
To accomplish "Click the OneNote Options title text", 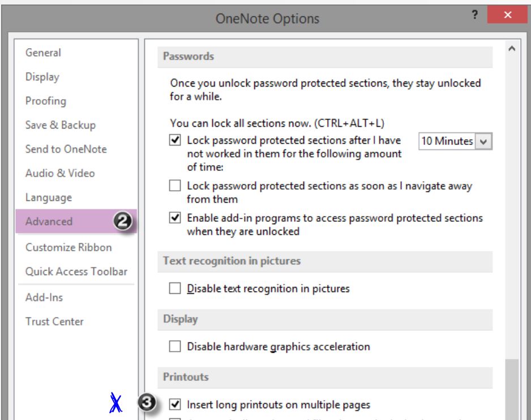I will pos(267,19).
